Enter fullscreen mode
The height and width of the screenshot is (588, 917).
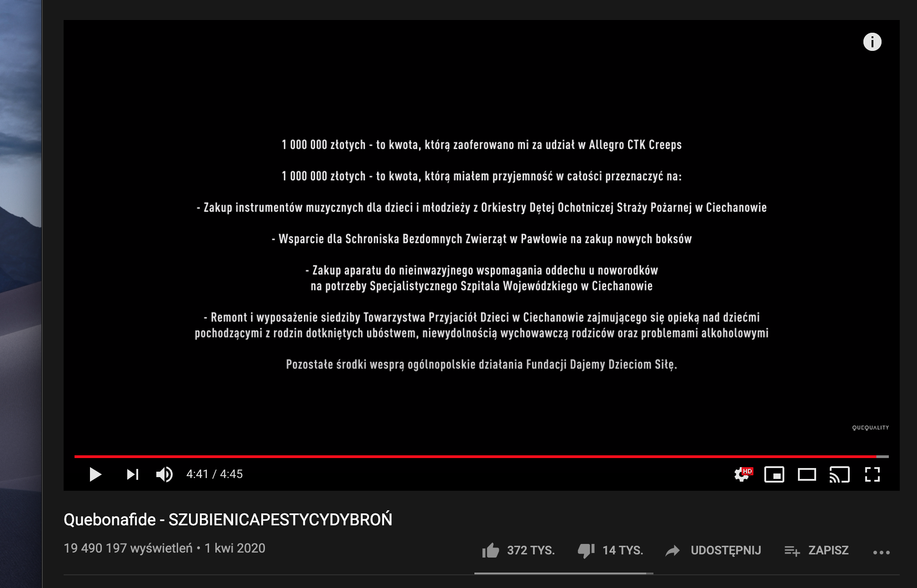pos(872,474)
